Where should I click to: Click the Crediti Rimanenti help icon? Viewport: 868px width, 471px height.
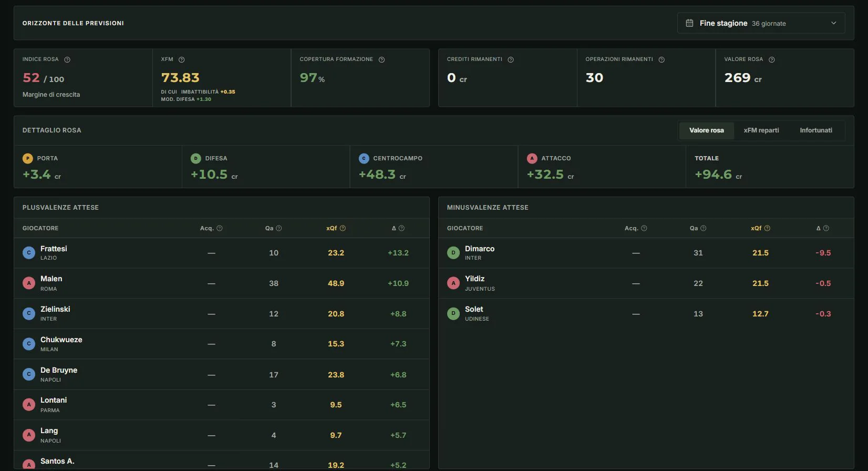(511, 60)
